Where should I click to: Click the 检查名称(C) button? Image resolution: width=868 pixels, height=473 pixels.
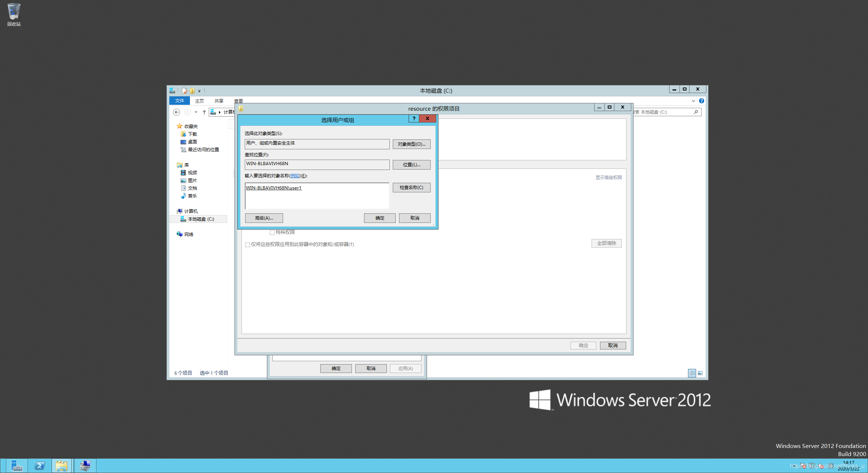pyautogui.click(x=411, y=188)
